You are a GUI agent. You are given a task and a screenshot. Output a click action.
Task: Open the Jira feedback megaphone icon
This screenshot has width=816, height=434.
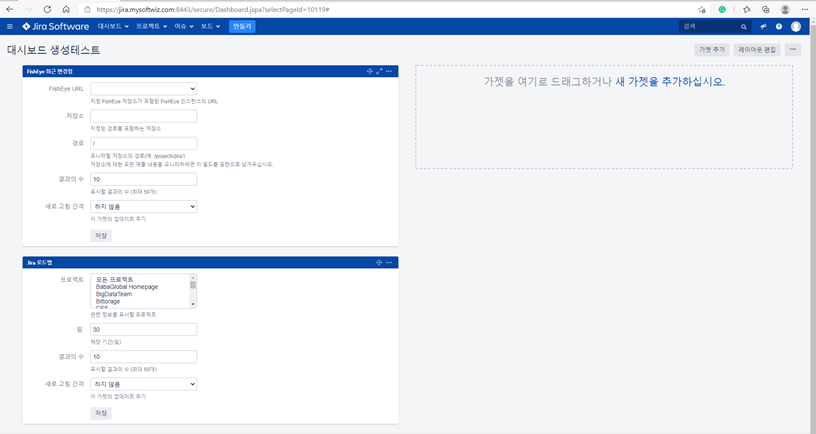[x=763, y=26]
